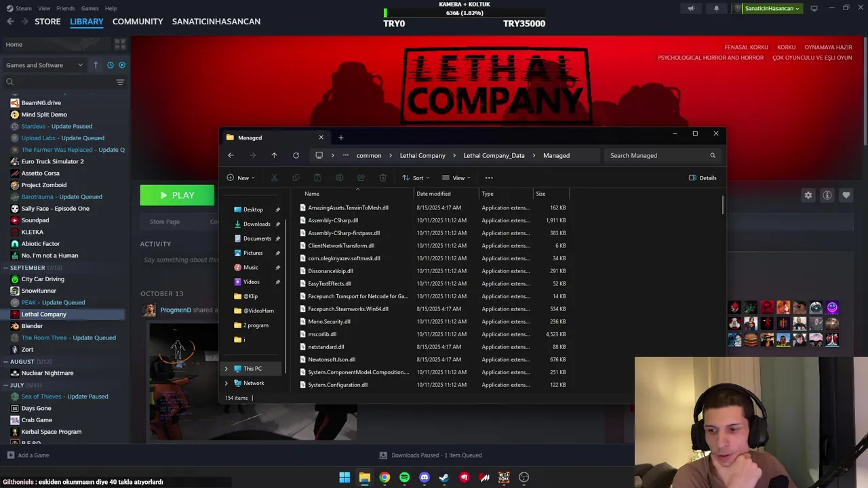Open Steam COMMUNITY tab

coord(138,22)
